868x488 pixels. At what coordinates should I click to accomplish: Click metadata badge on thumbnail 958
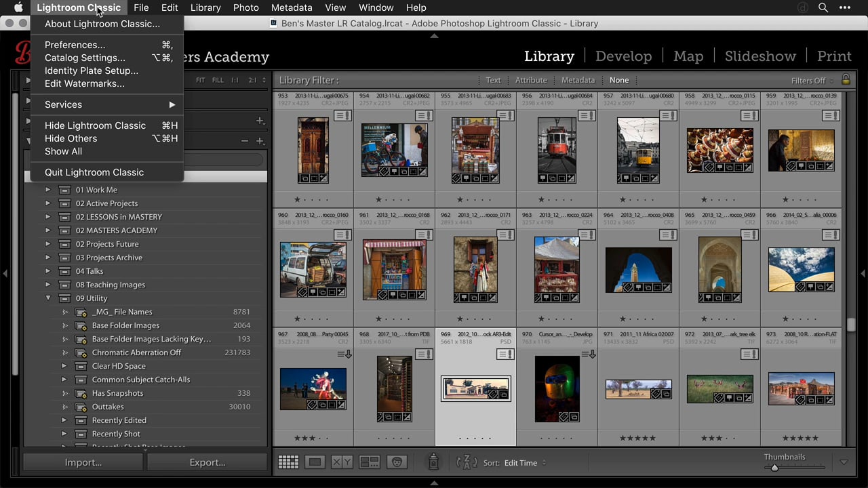point(748,117)
